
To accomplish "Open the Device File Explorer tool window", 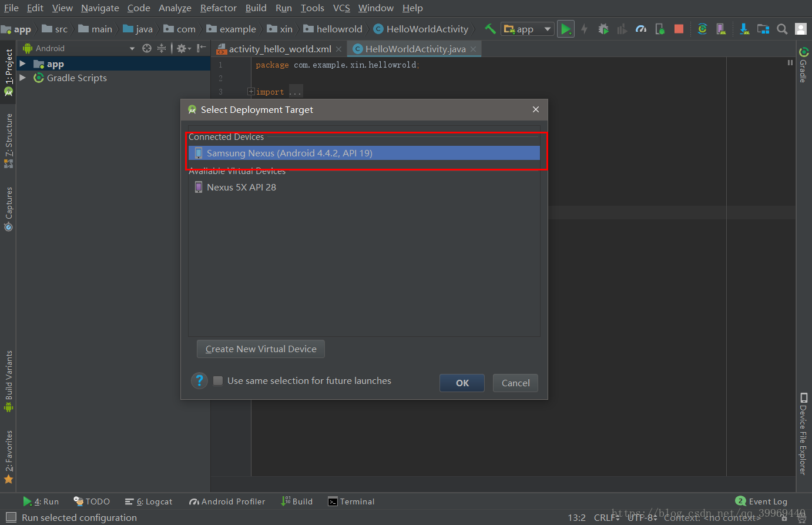I will (803, 433).
